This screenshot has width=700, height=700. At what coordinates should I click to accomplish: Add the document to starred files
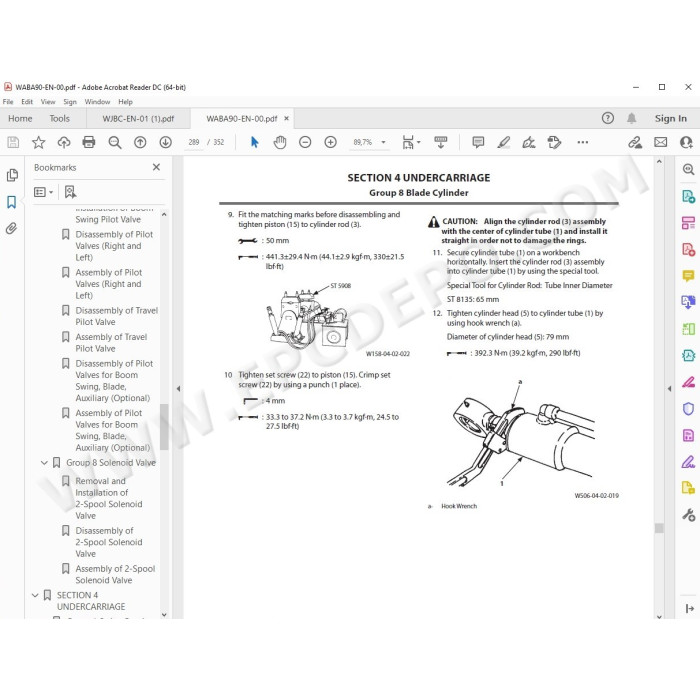click(x=38, y=142)
